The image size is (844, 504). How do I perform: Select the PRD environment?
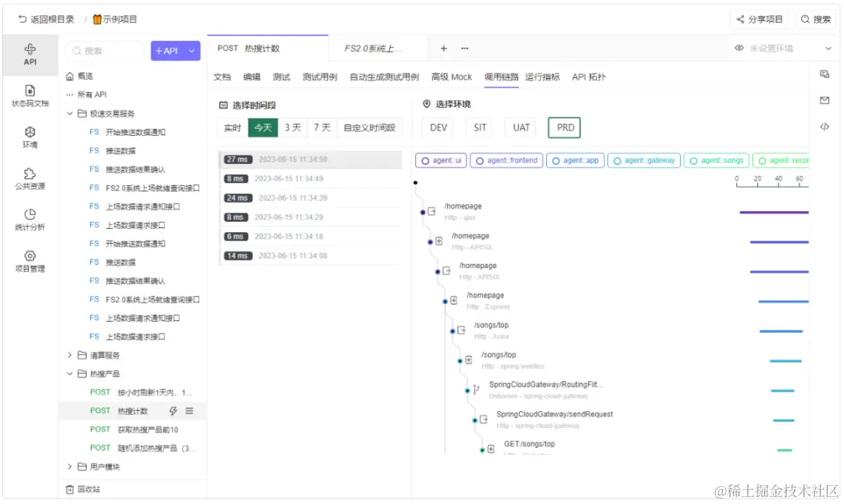pos(565,127)
